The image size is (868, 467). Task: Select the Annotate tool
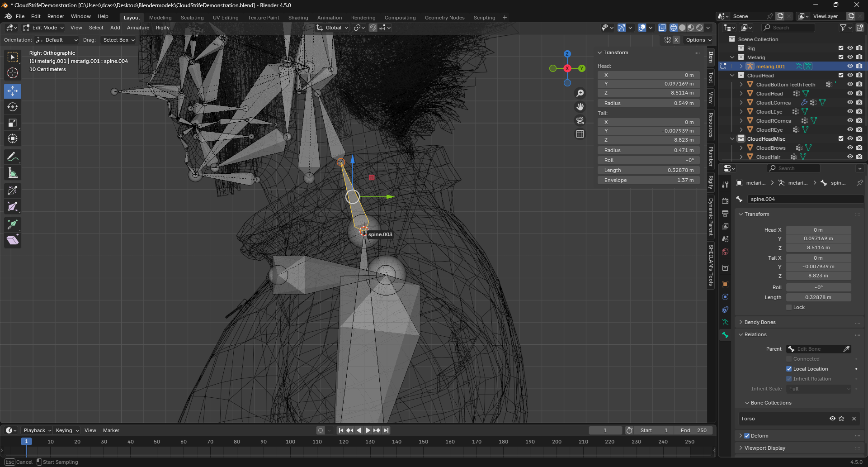[x=13, y=157]
